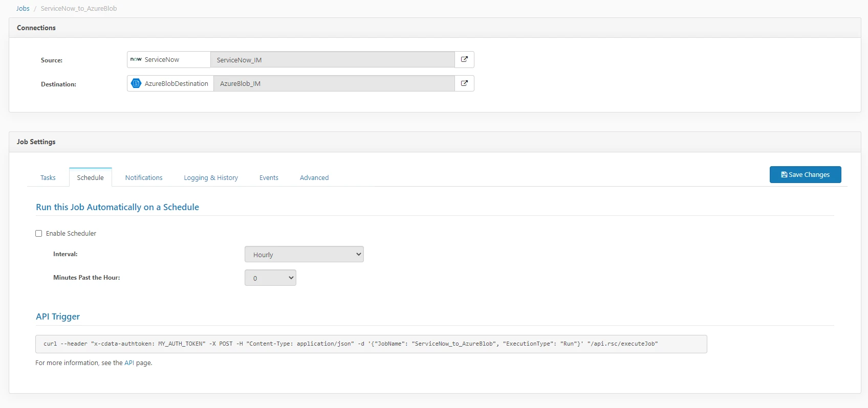
Task: Open the ServiceNow_IM source connection in new window
Action: tap(464, 59)
